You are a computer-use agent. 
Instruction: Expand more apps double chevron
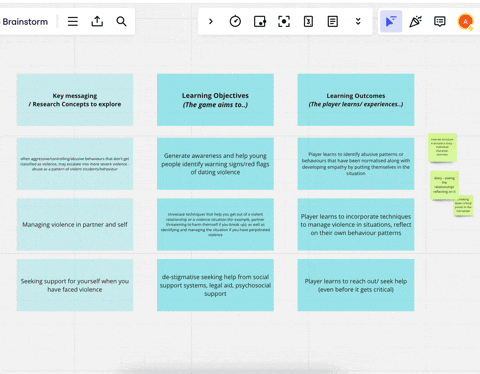(x=358, y=22)
